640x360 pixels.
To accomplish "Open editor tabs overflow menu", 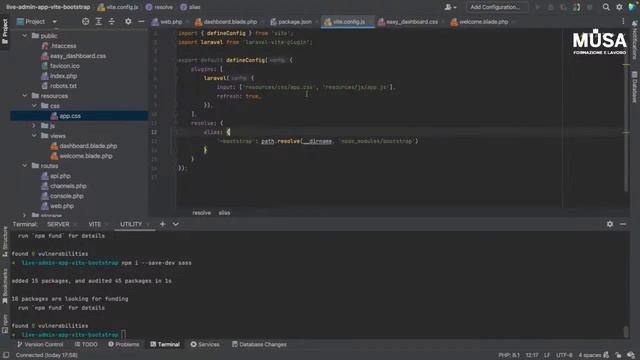I will click(623, 22).
